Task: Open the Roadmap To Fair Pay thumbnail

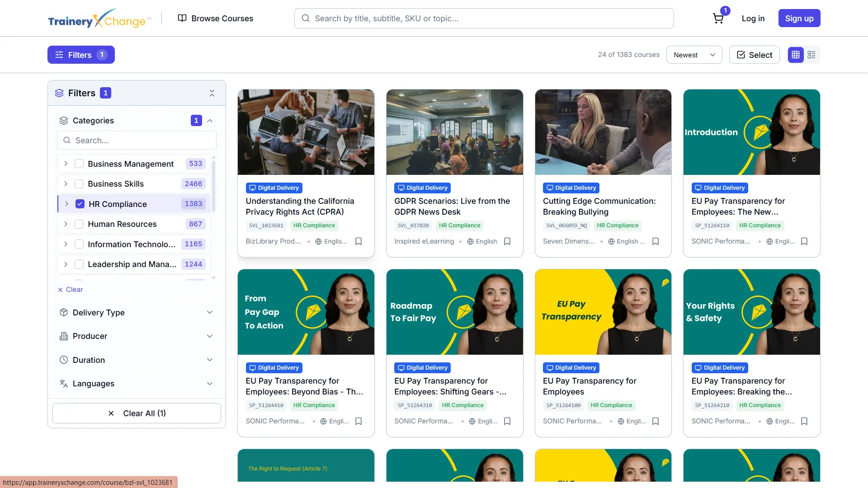Action: (455, 312)
